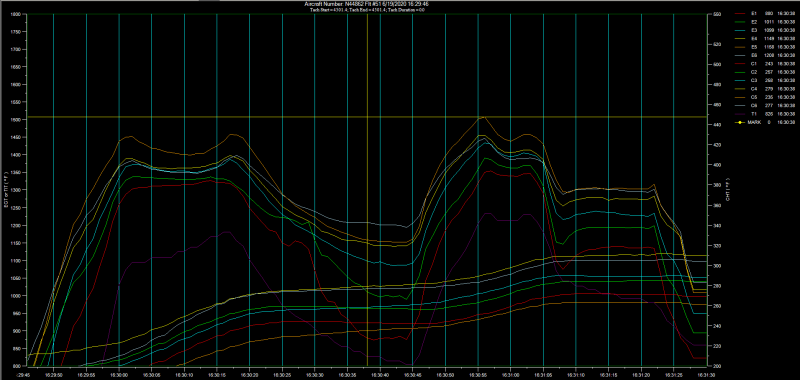Click the C5 legend entry label
800x380 pixels.
click(x=754, y=97)
